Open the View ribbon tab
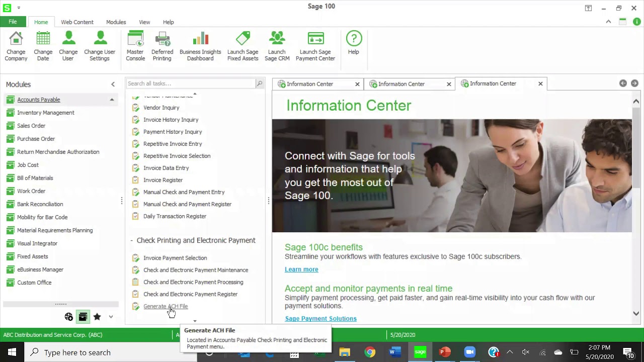The image size is (644, 362). tap(144, 22)
